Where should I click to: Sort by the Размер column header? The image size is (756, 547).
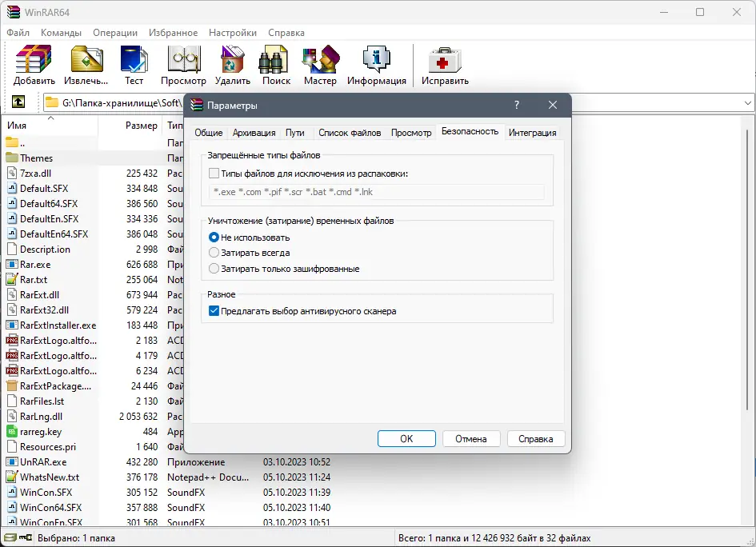pyautogui.click(x=130, y=126)
